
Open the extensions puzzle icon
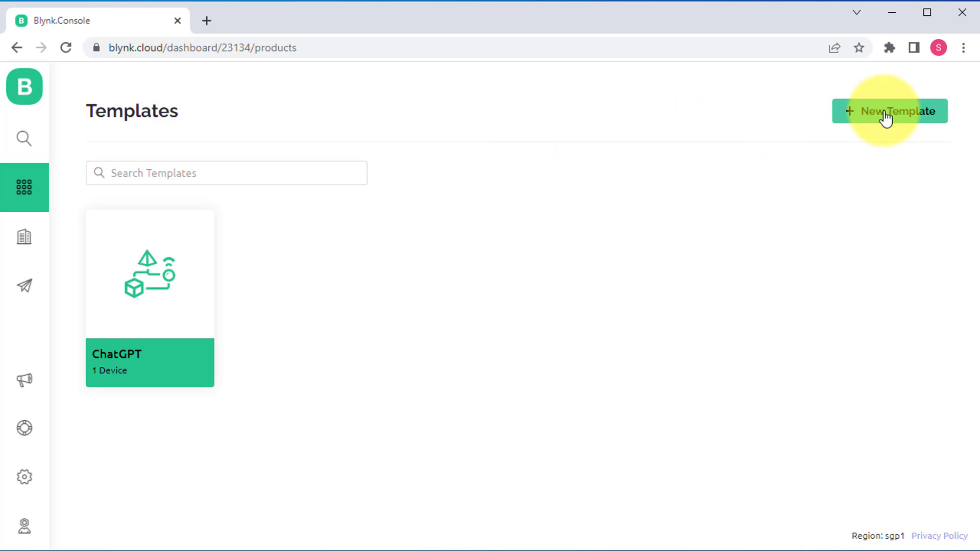[890, 47]
